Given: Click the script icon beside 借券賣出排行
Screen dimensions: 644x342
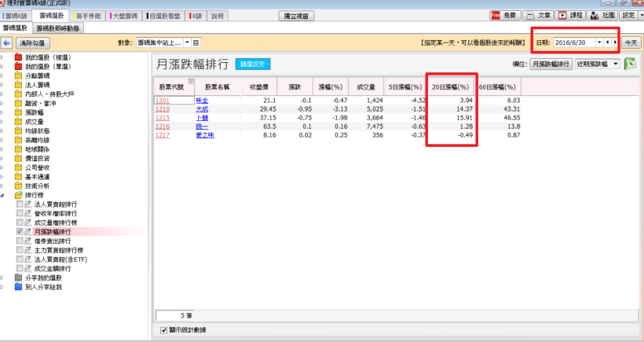Looking at the screenshot, I should click(28, 241).
